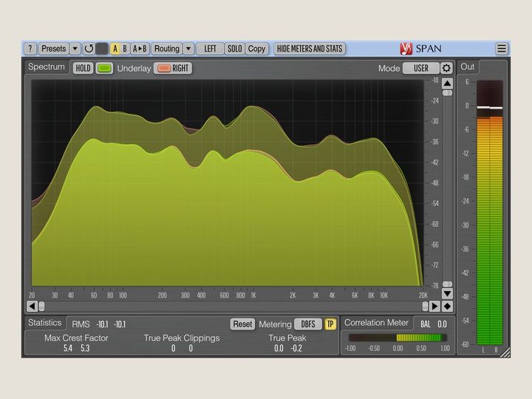Click the correlation meter bar
The image size is (532, 399).
(398, 338)
